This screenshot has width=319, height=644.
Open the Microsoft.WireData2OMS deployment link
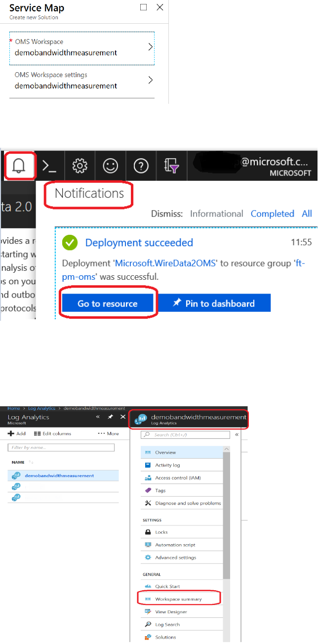pos(165,263)
